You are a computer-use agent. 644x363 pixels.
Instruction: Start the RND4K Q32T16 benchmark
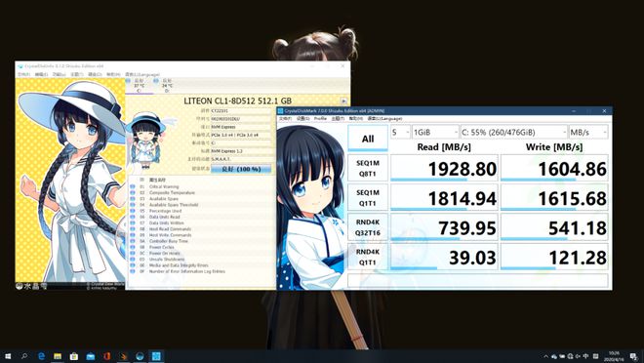[368, 227]
